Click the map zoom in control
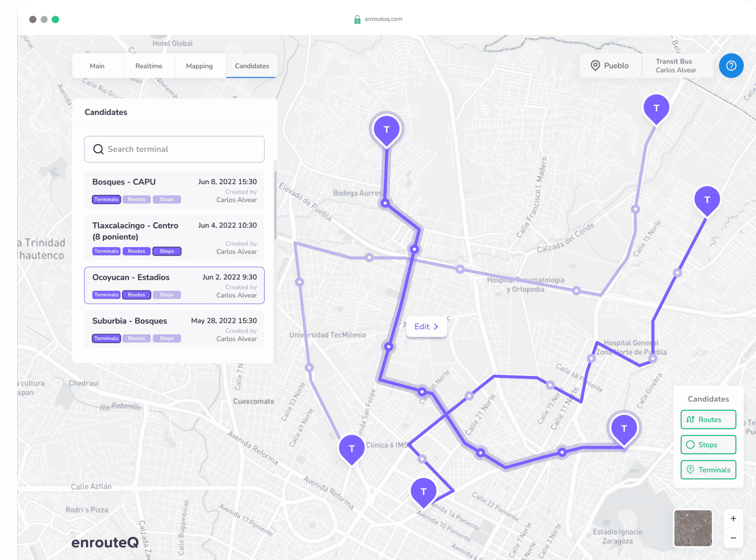The image size is (756, 560). 733,518
